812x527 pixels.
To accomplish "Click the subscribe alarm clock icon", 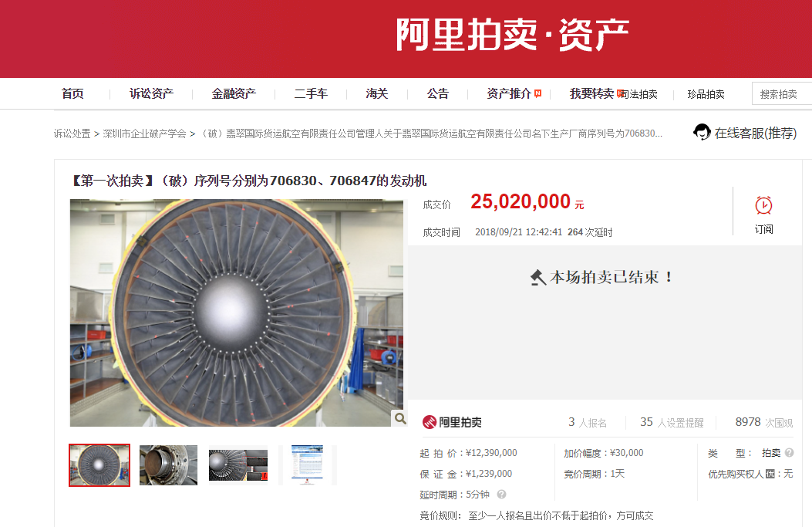I will [x=763, y=205].
